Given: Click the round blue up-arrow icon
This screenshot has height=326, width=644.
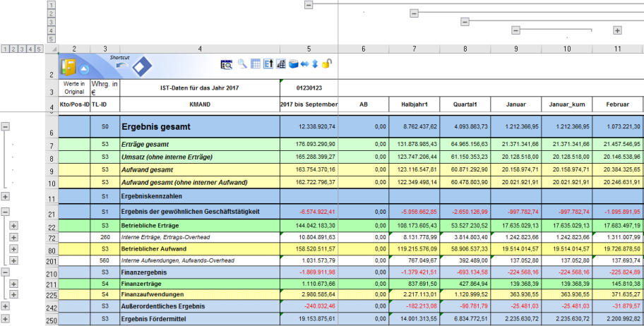Looking at the screenshot, I should pyautogui.click(x=83, y=69).
